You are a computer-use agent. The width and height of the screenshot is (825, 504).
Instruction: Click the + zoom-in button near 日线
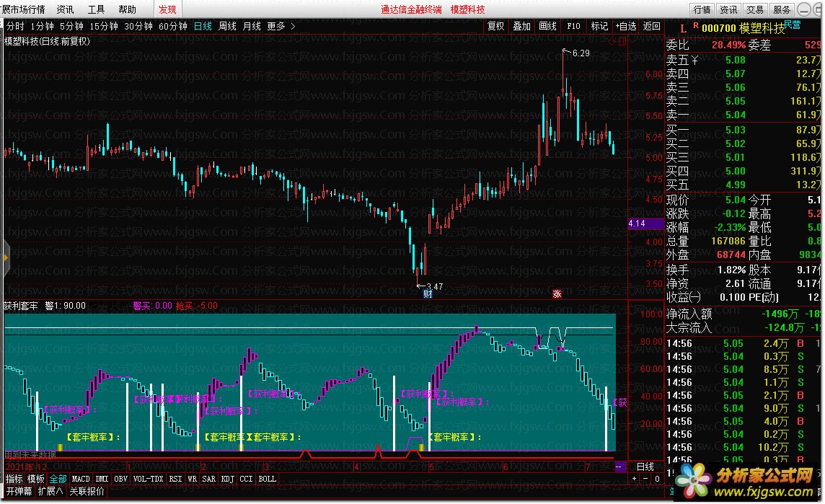pos(635,479)
